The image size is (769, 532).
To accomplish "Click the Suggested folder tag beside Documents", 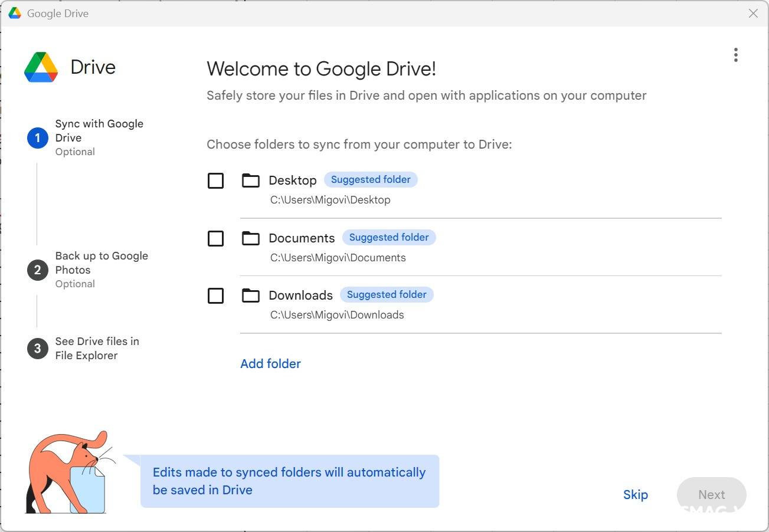I will (389, 237).
